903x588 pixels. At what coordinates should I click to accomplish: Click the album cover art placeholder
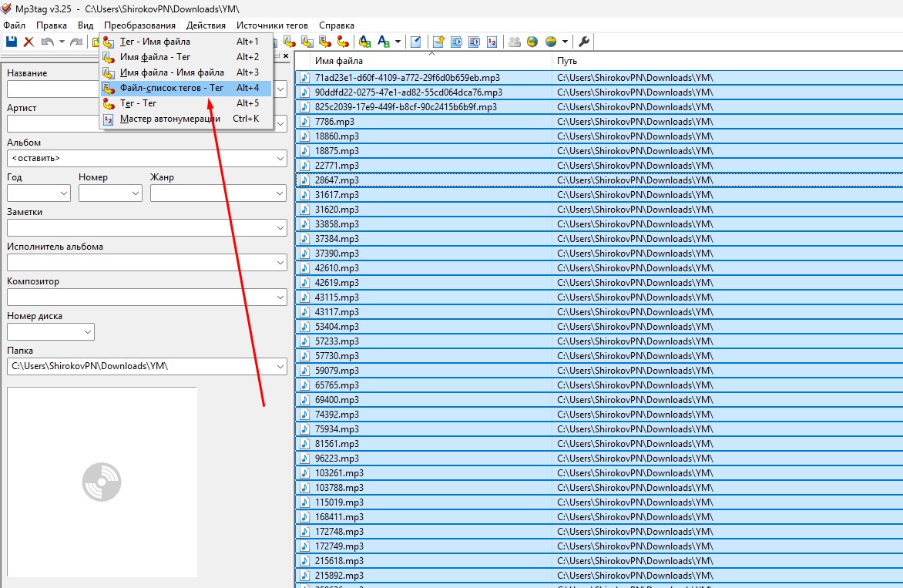coord(102,482)
